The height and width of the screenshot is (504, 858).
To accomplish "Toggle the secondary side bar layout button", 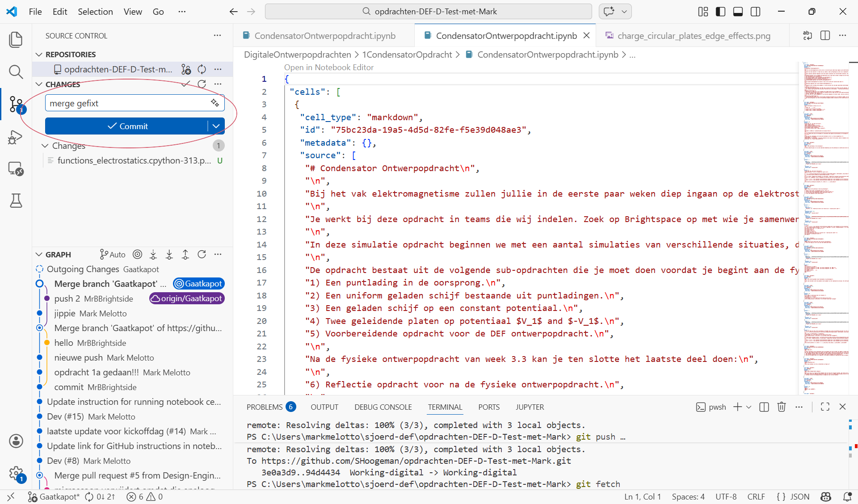I will (756, 12).
